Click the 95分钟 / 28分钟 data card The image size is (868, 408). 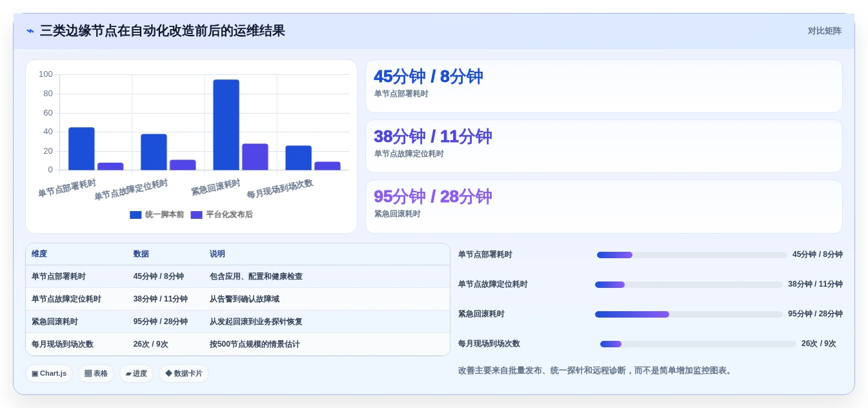point(603,207)
